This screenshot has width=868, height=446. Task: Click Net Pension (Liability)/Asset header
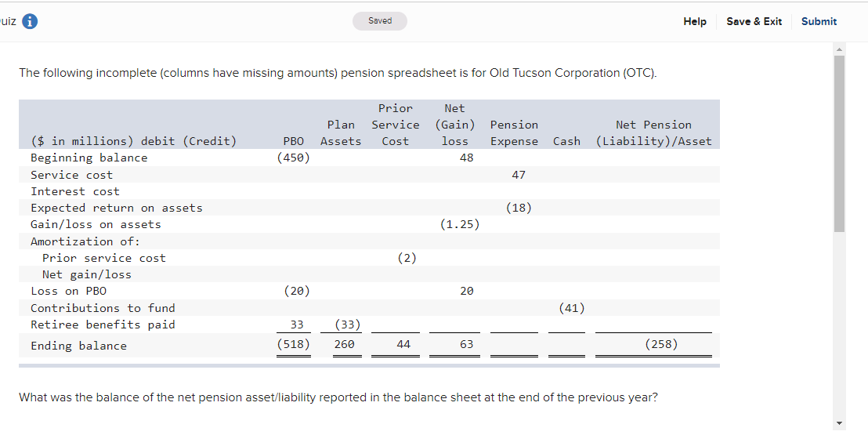coord(654,133)
